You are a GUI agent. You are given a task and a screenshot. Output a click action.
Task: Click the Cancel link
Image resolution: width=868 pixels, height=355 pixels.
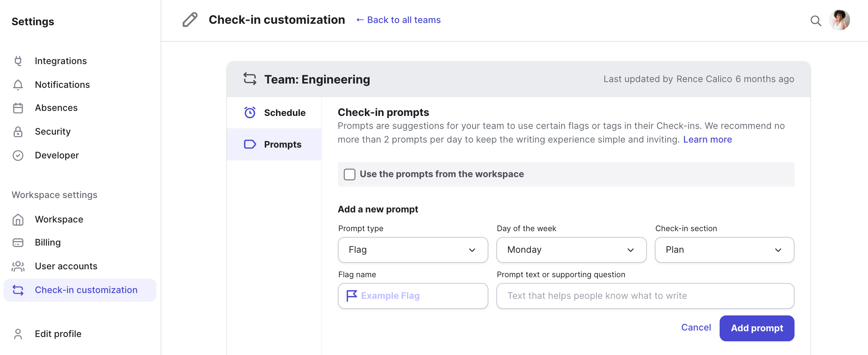(696, 328)
